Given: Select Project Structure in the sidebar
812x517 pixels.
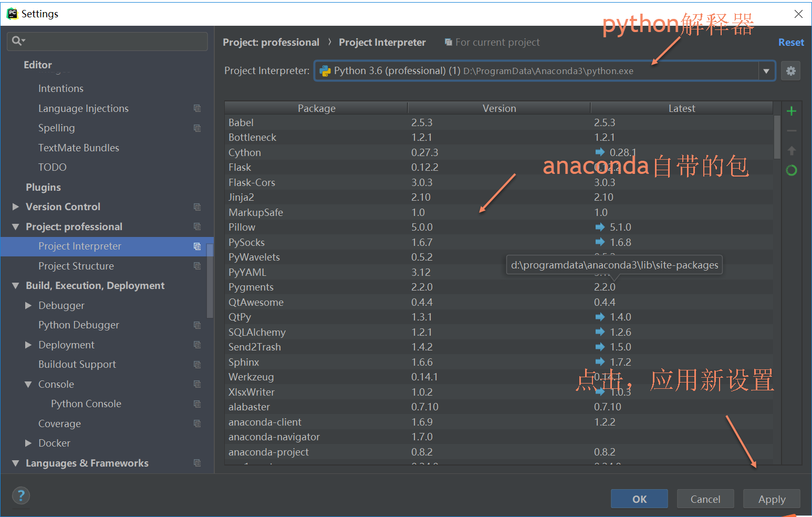Looking at the screenshot, I should coord(76,266).
